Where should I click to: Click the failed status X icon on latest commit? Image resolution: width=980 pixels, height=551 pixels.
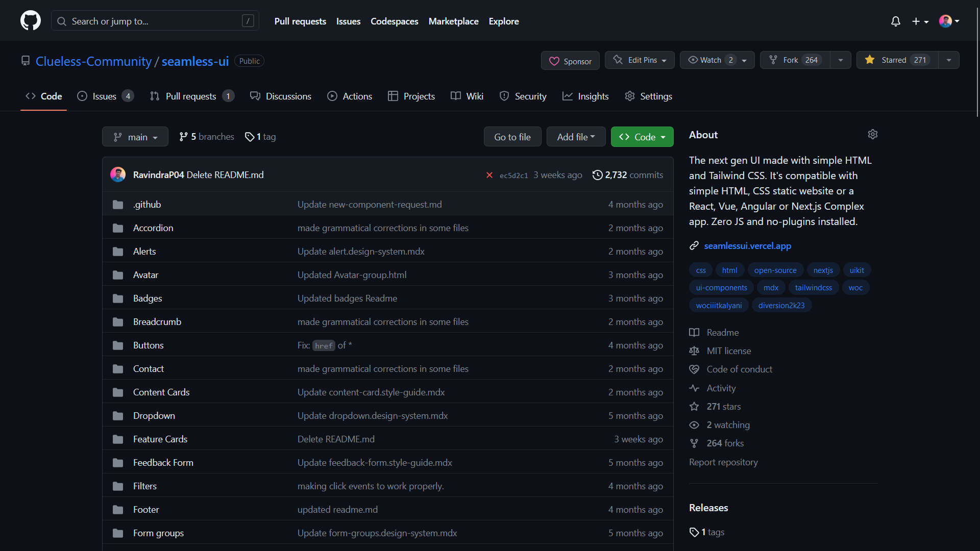(489, 175)
